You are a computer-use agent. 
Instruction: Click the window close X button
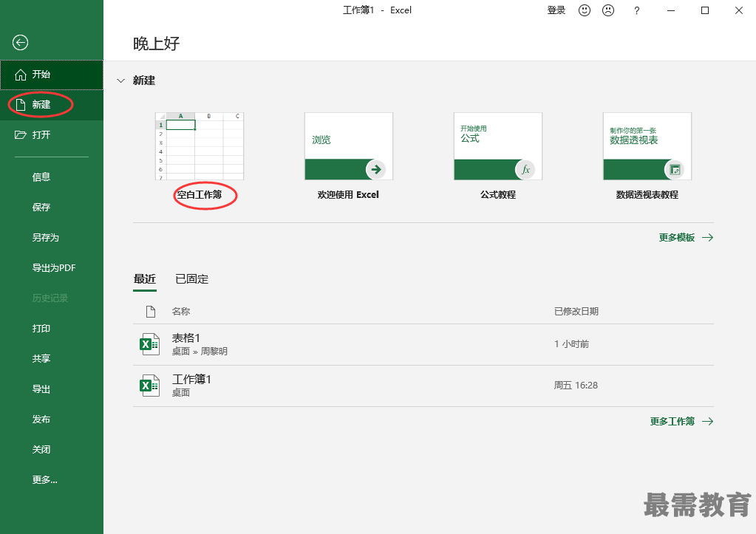(739, 10)
